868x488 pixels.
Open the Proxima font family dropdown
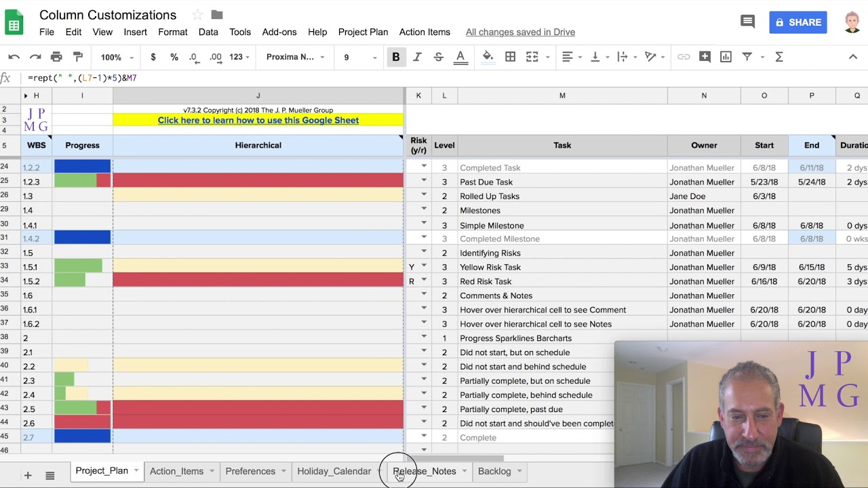pyautogui.click(x=296, y=57)
